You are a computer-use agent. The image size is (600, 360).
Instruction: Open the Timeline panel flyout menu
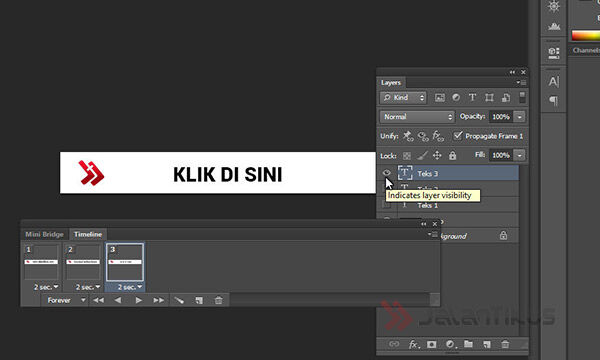click(433, 234)
